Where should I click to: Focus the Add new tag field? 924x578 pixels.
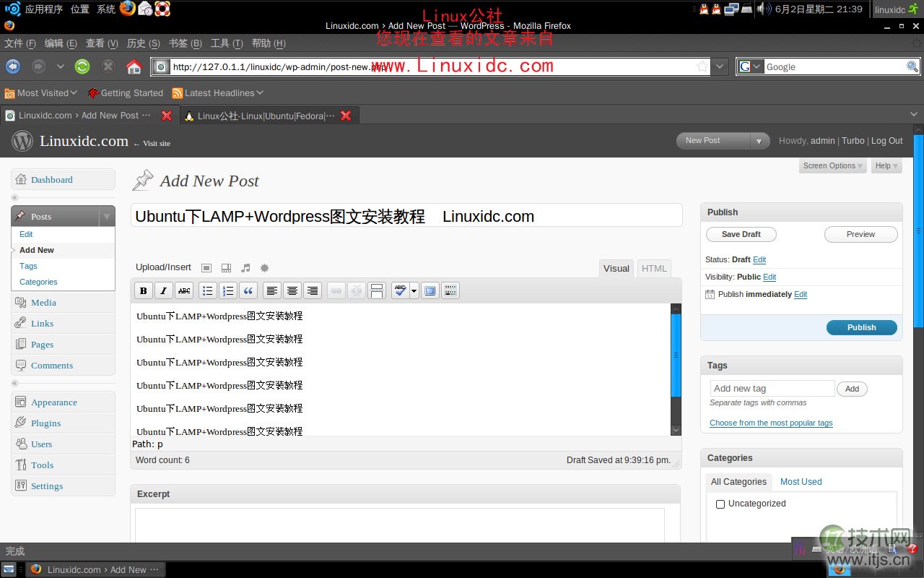772,388
